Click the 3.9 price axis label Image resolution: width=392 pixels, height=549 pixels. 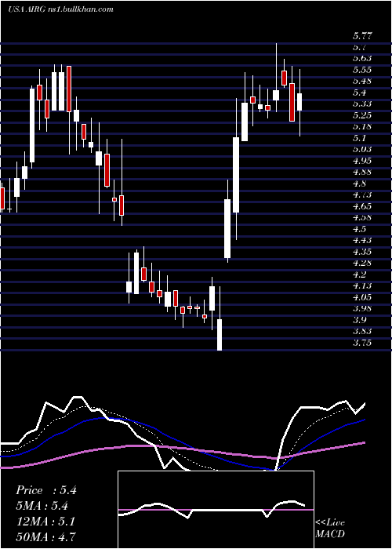point(359,320)
